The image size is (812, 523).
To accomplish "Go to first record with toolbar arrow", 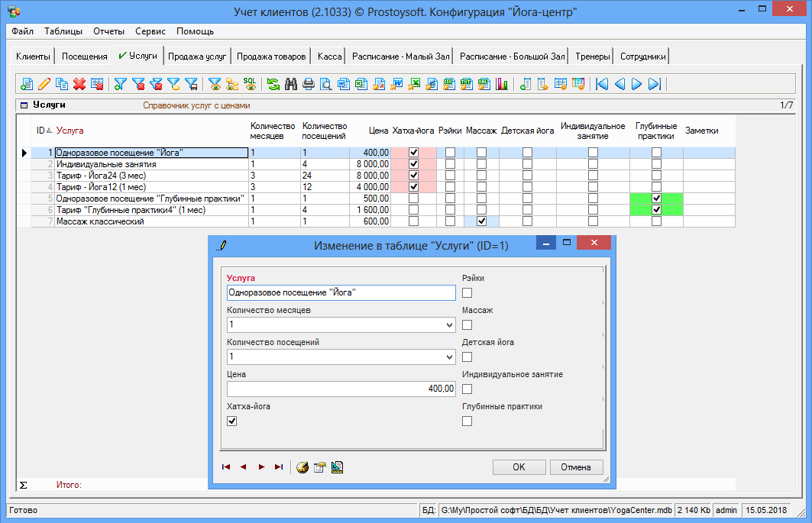I will [602, 84].
